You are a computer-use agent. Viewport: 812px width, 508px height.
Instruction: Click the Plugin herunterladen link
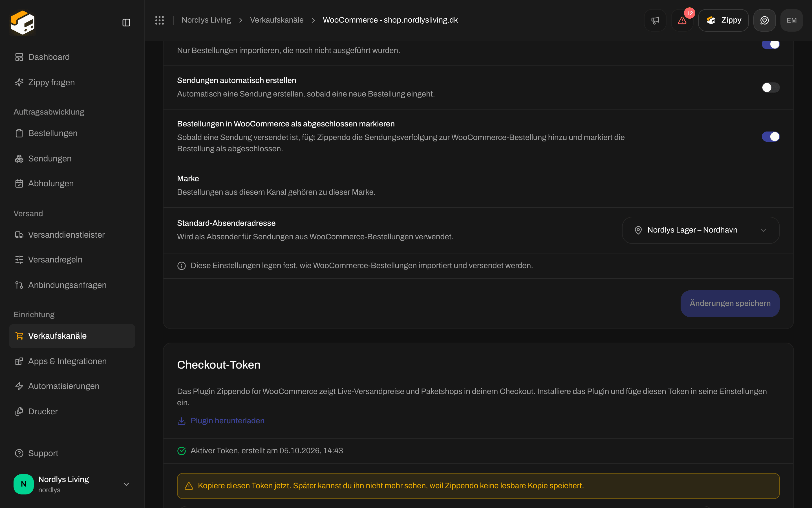[228, 421]
